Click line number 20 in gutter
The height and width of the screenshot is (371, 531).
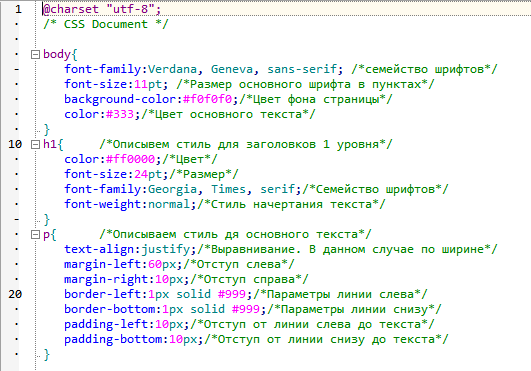15,294
